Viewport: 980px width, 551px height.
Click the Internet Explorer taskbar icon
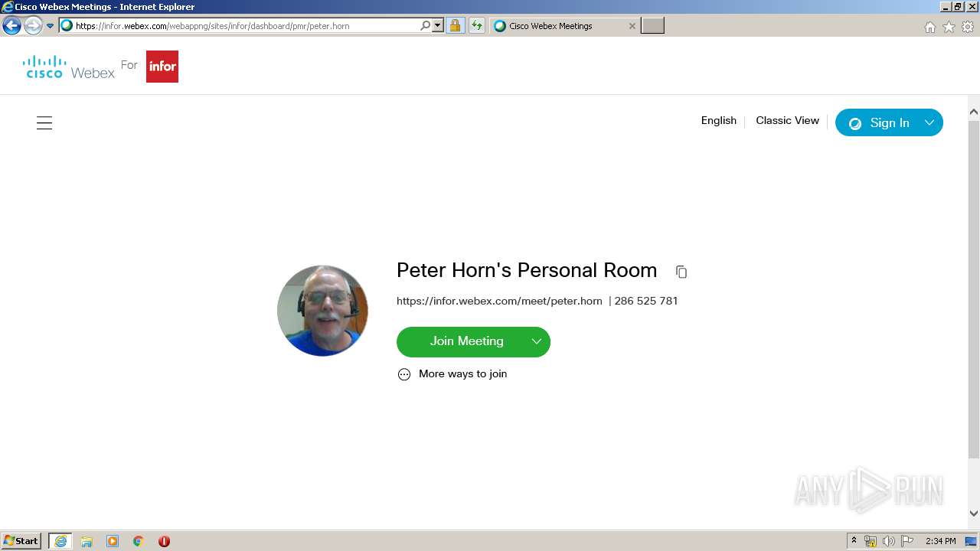click(60, 541)
